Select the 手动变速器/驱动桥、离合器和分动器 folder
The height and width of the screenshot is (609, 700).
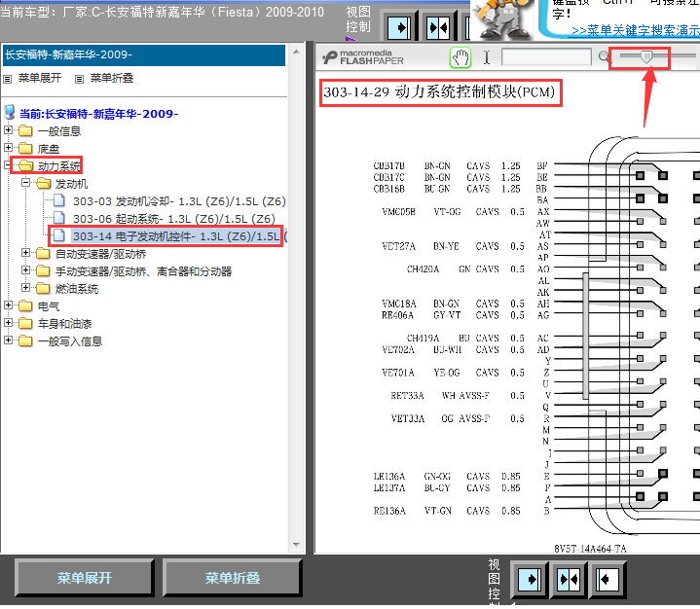pos(143,271)
